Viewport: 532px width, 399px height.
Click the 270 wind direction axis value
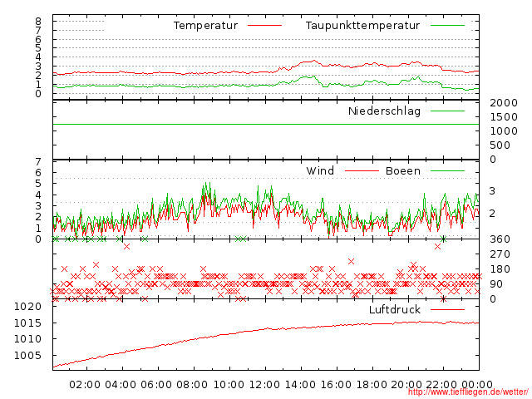(x=500, y=254)
